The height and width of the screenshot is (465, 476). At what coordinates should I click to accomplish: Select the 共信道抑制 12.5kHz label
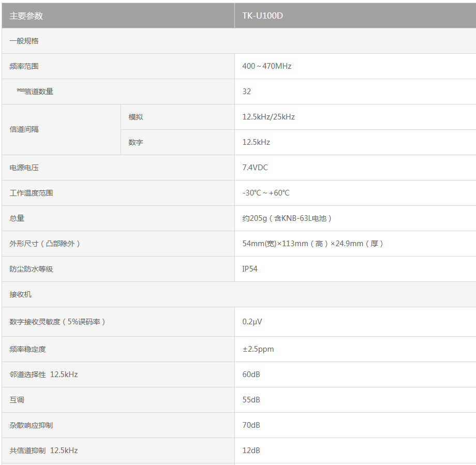click(43, 451)
